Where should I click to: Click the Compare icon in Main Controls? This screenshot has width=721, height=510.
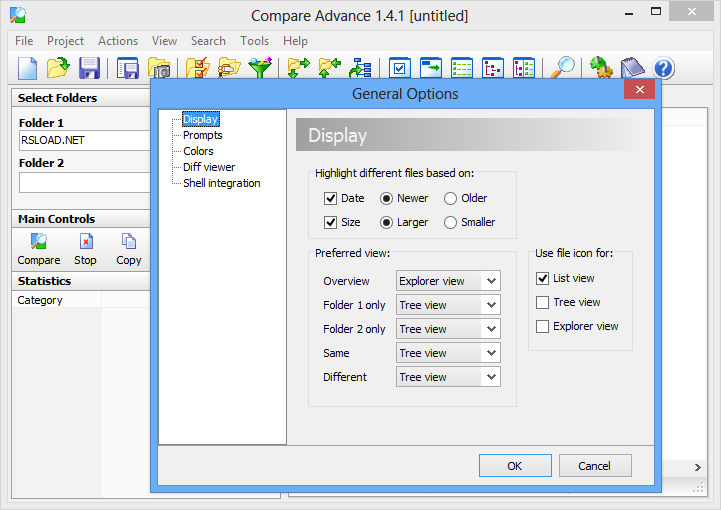(38, 242)
